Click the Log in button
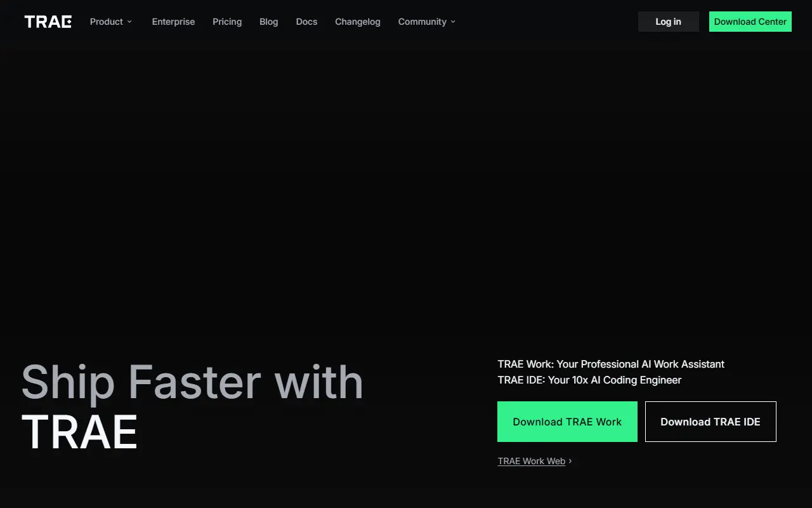Image resolution: width=812 pixels, height=508 pixels. (669, 22)
